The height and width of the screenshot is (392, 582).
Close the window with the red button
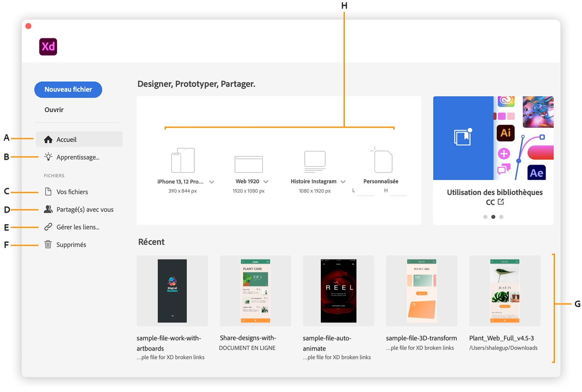pos(28,26)
